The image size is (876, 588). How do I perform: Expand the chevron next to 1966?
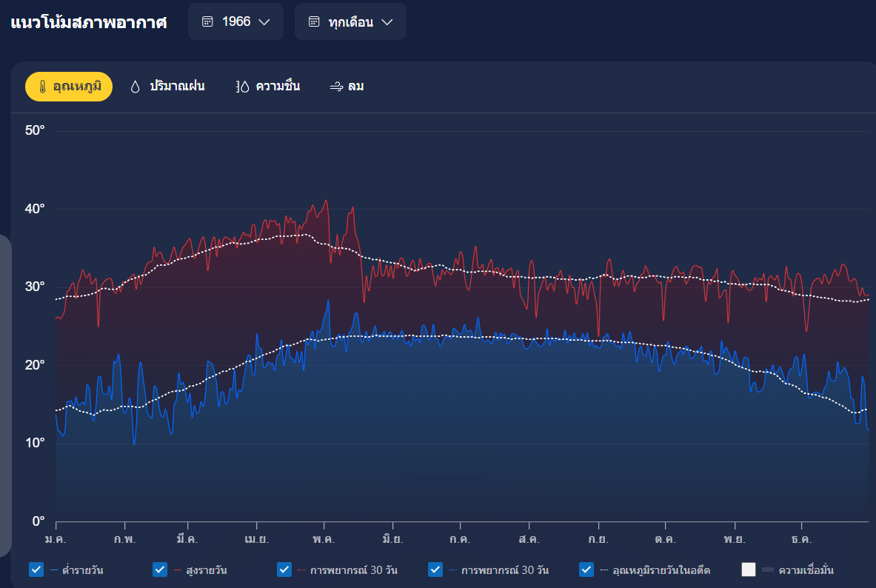tap(264, 21)
